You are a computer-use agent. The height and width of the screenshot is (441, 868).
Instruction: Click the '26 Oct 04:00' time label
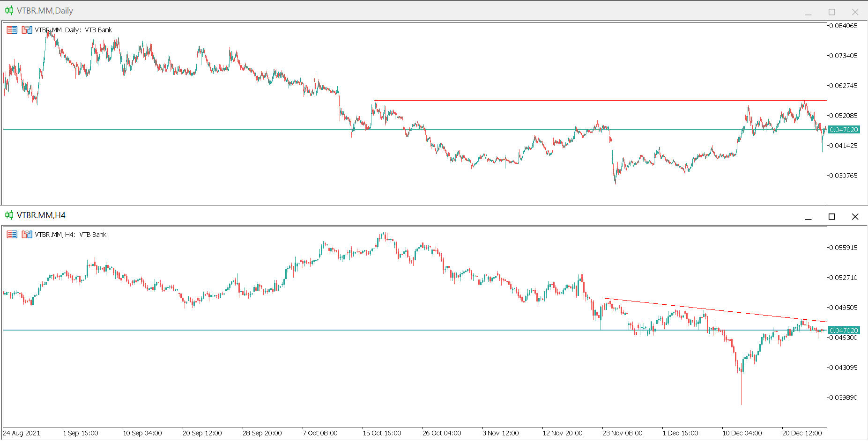(442, 433)
